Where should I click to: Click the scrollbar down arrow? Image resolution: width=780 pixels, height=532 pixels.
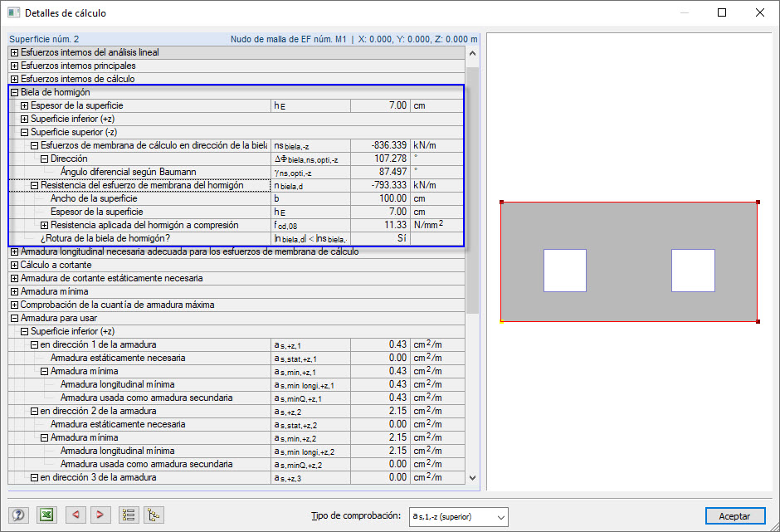click(x=473, y=478)
